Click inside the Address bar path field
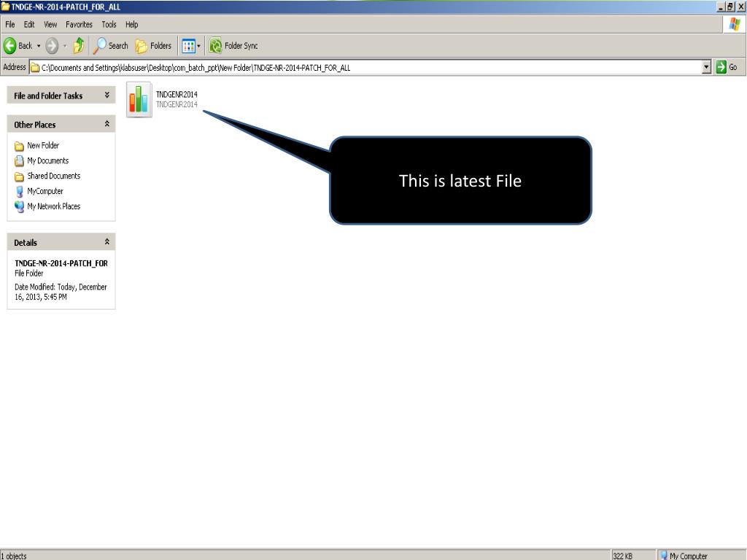The height and width of the screenshot is (560, 747). pyautogui.click(x=365, y=68)
